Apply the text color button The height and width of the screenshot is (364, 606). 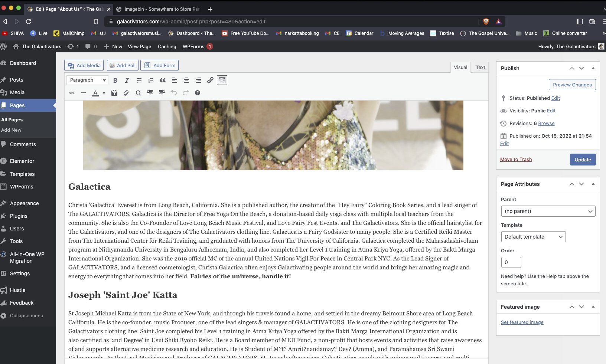tap(95, 93)
